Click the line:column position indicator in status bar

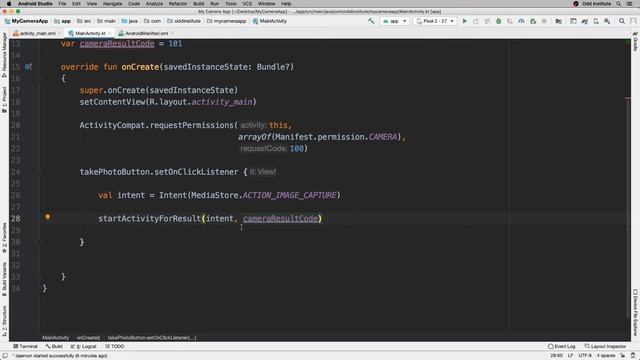coord(556,356)
